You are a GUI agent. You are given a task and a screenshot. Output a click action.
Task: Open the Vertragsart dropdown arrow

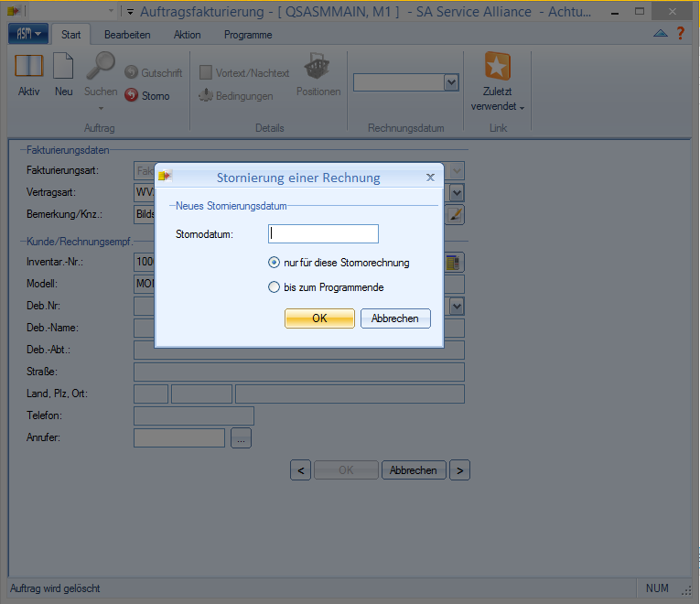(457, 193)
